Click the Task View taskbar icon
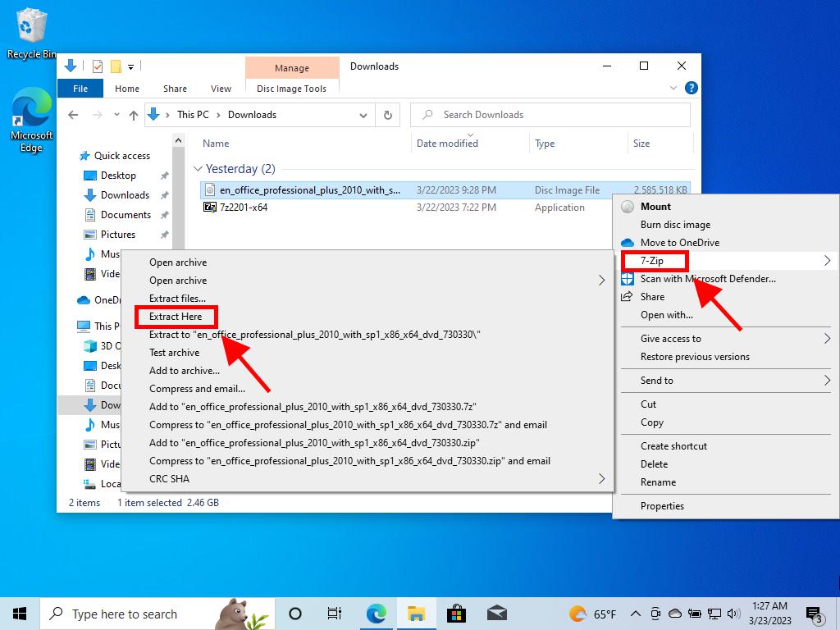This screenshot has width=840, height=630. coord(335,614)
